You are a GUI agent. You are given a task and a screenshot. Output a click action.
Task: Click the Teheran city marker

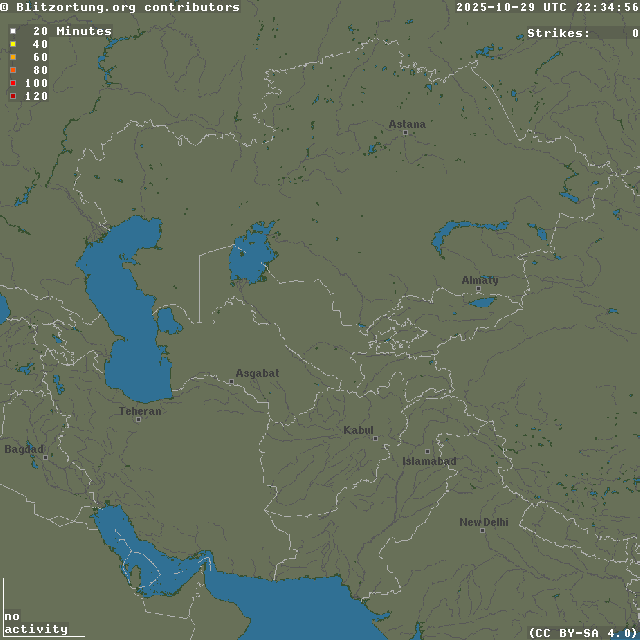pos(138,419)
